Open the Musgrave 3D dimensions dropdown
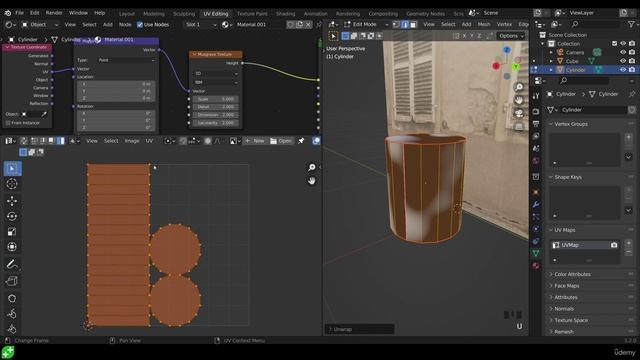 (x=216, y=73)
